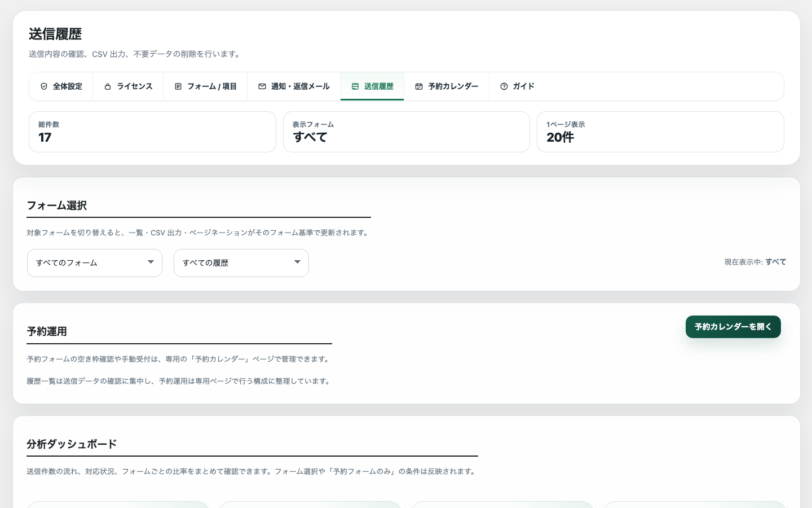Click the list icon beside 送信履歴 tab
Image resolution: width=812 pixels, height=508 pixels.
[x=355, y=86]
